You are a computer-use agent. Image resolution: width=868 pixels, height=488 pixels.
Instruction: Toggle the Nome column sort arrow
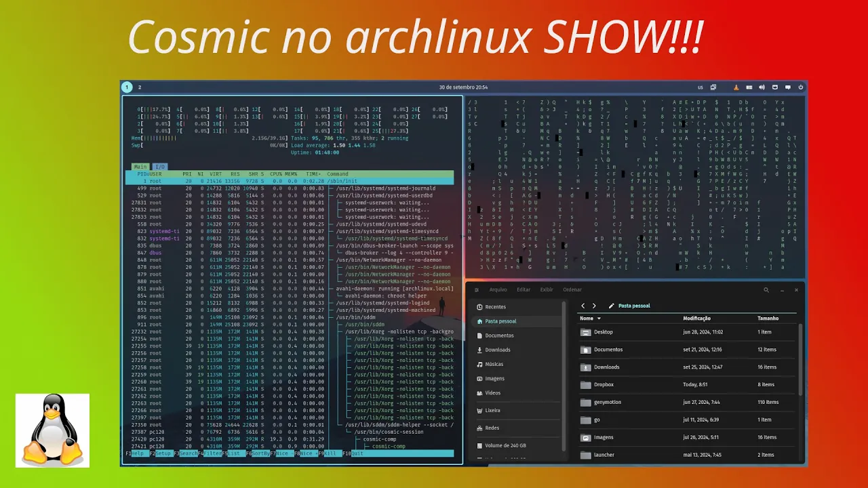(x=599, y=319)
